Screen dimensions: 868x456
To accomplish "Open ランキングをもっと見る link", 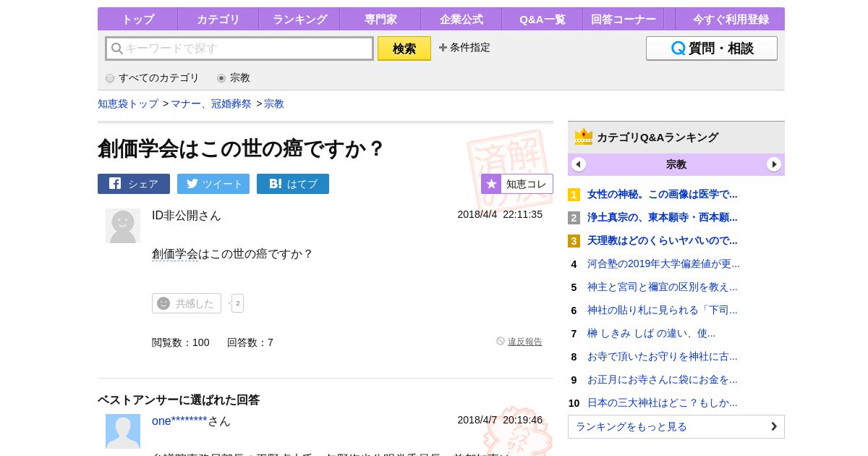I will pos(676,426).
